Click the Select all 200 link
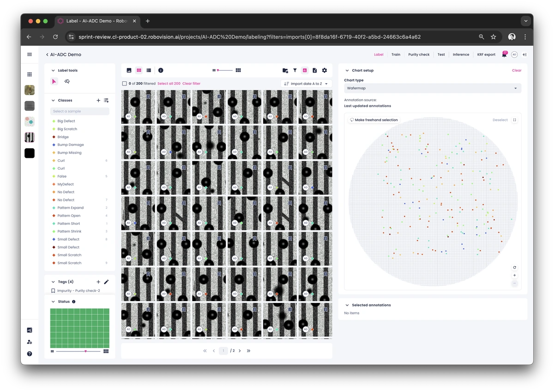The image size is (554, 392). [x=169, y=84]
